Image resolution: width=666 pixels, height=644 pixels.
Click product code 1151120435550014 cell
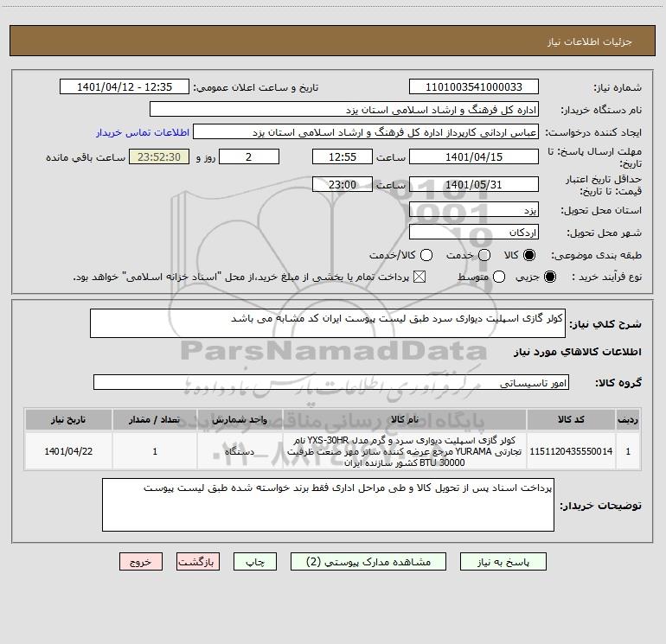click(x=571, y=451)
